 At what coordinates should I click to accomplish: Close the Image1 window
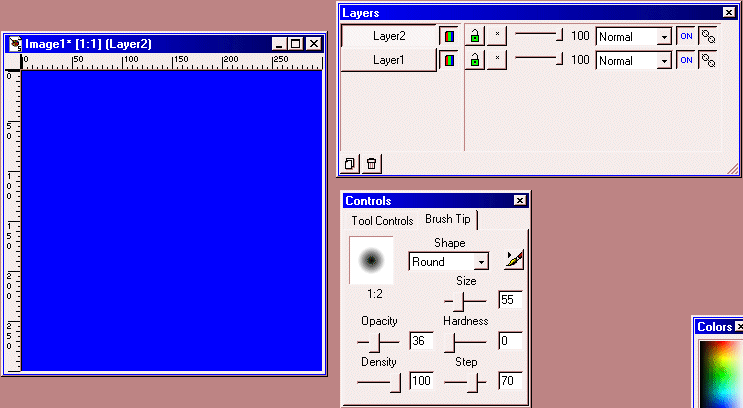pyautogui.click(x=313, y=44)
